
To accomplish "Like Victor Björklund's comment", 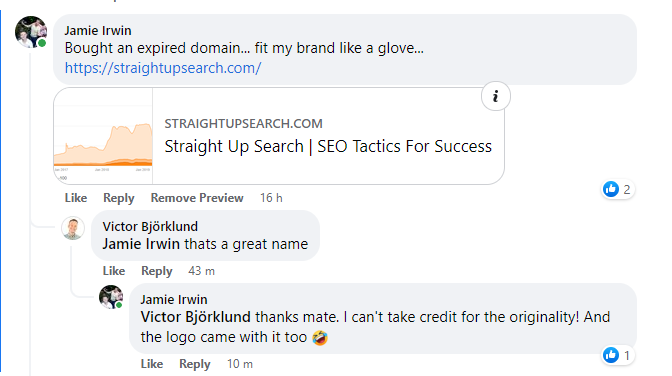I will click(x=114, y=271).
